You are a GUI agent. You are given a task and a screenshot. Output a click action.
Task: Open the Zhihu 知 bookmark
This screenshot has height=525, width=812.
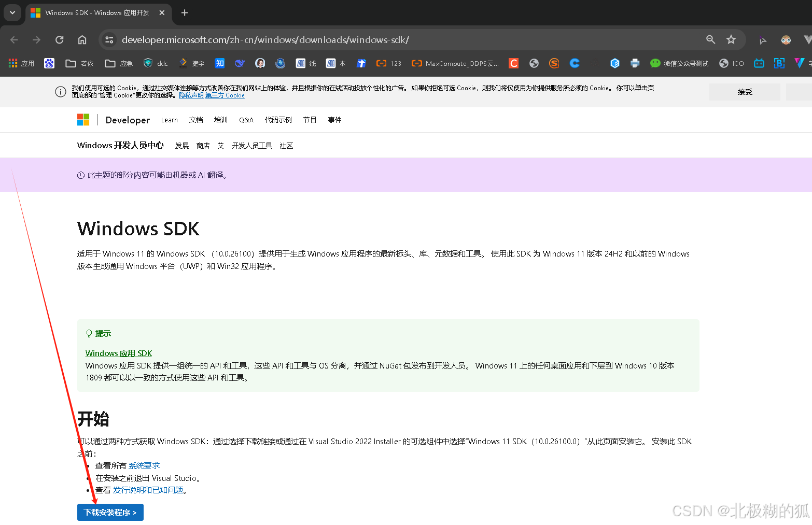[220, 63]
